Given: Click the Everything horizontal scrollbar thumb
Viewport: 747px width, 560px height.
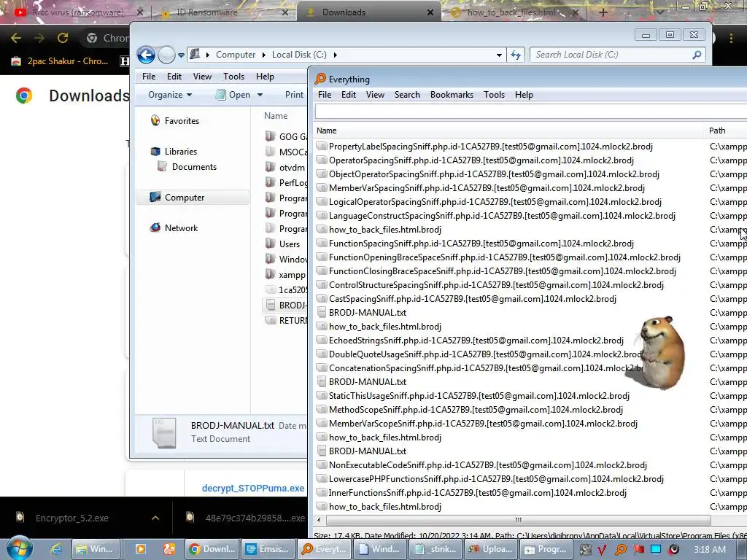Looking at the screenshot, I should pos(518,520).
